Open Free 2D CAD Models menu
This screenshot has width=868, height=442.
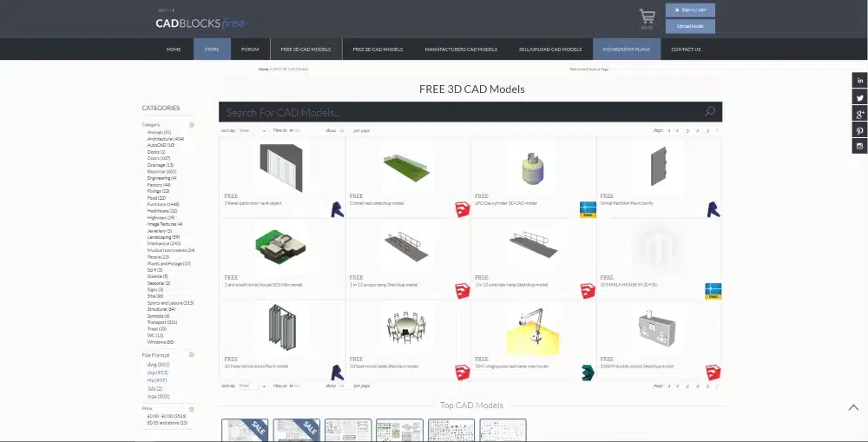(x=378, y=49)
